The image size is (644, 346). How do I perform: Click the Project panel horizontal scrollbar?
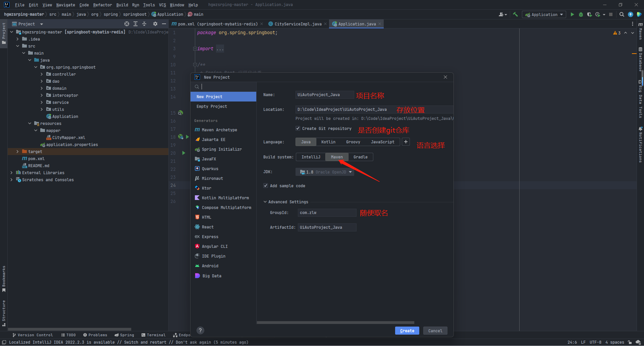point(69,329)
